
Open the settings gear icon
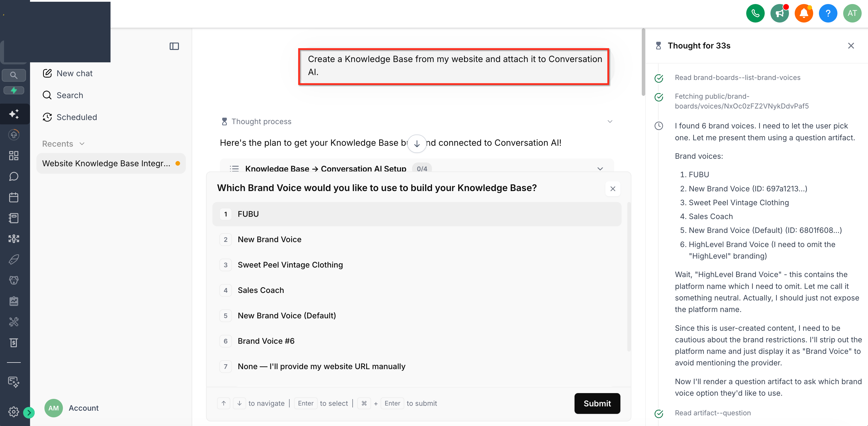(14, 412)
